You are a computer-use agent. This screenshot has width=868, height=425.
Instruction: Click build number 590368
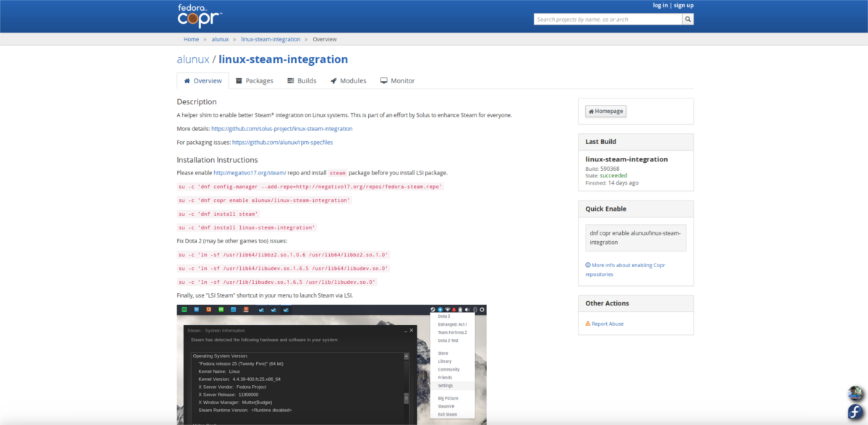(610, 169)
